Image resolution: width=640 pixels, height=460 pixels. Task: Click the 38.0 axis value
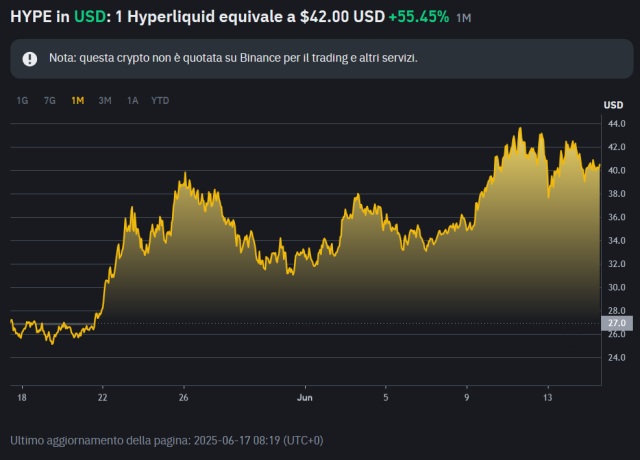click(617, 194)
